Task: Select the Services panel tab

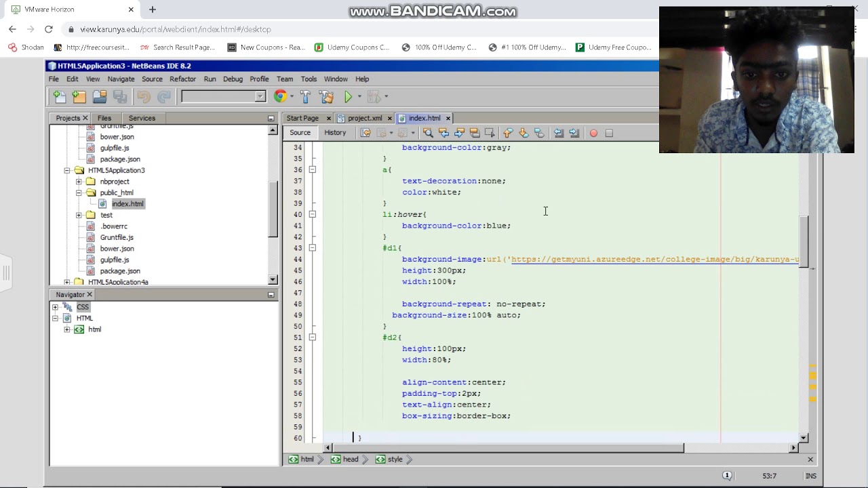Action: click(142, 118)
